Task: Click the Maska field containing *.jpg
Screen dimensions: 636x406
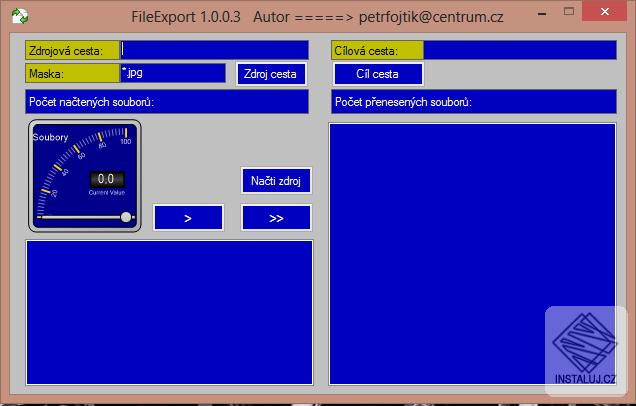Action: [173, 73]
